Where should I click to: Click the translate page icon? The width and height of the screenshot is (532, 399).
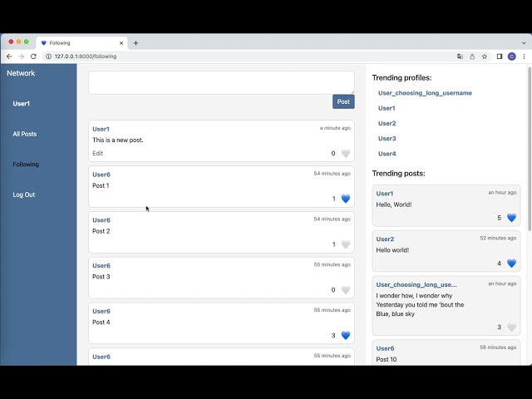[460, 57]
